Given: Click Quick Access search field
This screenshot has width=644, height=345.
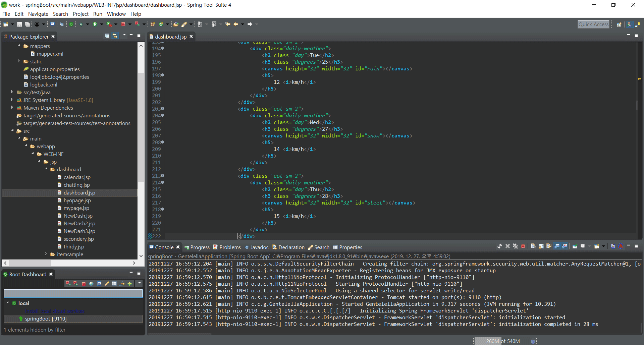Looking at the screenshot, I should (593, 24).
